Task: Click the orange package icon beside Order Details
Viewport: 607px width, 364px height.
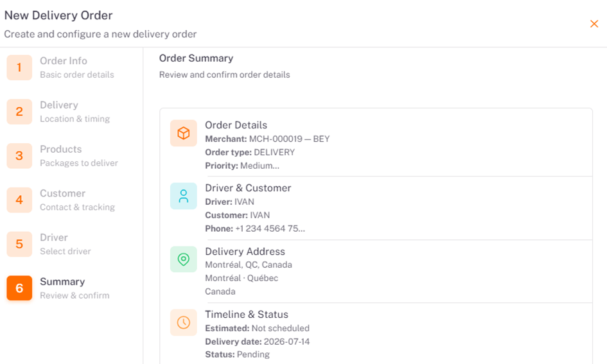Action: (184, 133)
